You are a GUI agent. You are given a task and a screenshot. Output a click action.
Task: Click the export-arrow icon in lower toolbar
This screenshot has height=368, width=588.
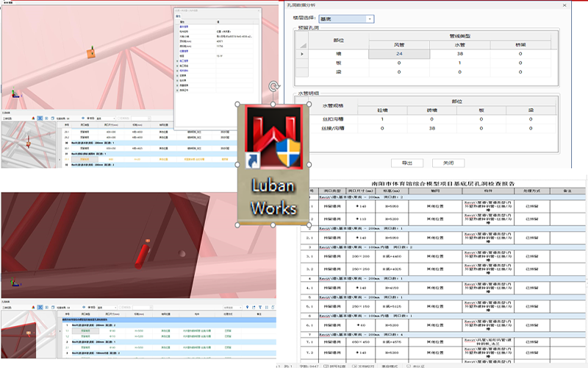pyautogui.click(x=254, y=307)
